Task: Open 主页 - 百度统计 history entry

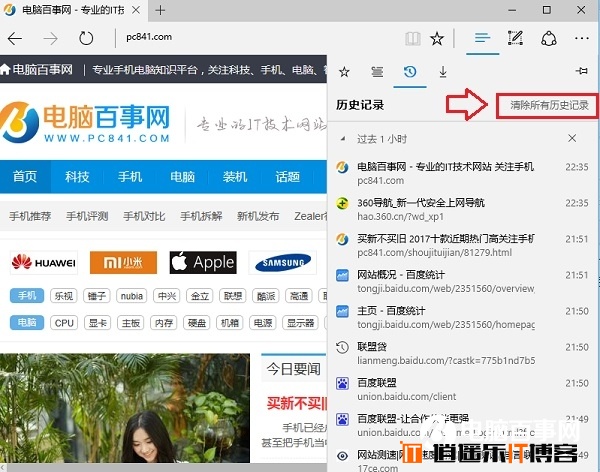Action: (x=463, y=317)
